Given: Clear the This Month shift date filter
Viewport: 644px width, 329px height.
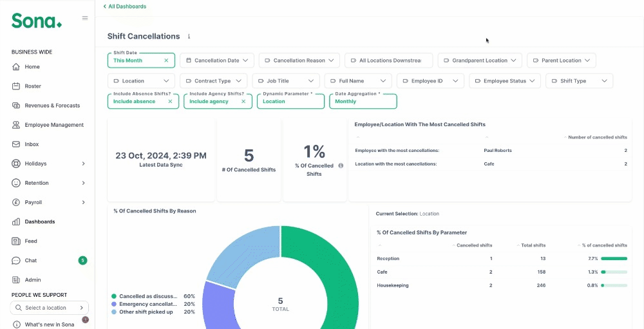Looking at the screenshot, I should (x=166, y=61).
